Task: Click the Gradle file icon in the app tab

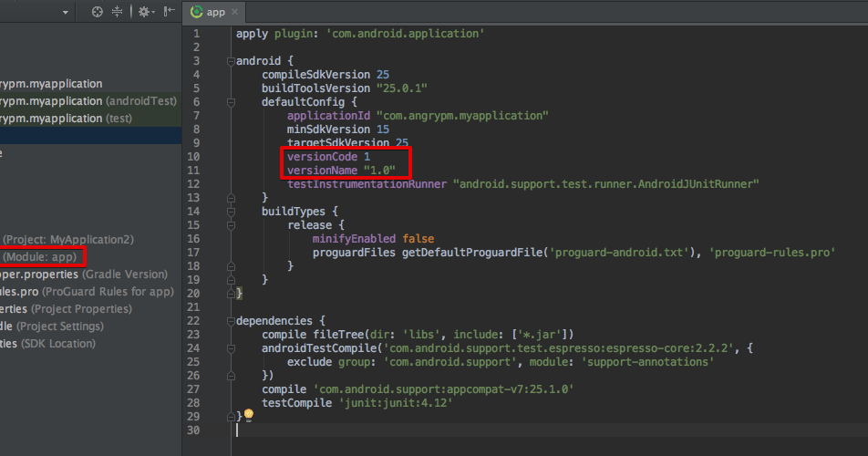Action: click(197, 12)
